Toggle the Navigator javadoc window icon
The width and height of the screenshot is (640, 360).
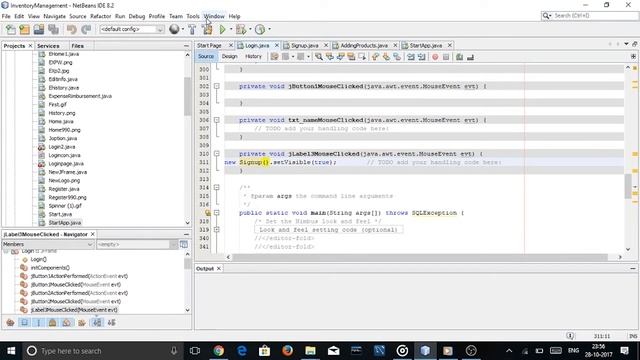(184, 244)
